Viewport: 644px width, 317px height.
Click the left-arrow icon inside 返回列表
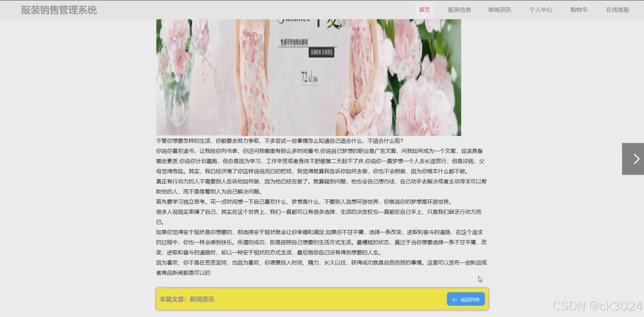pyautogui.click(x=455, y=300)
